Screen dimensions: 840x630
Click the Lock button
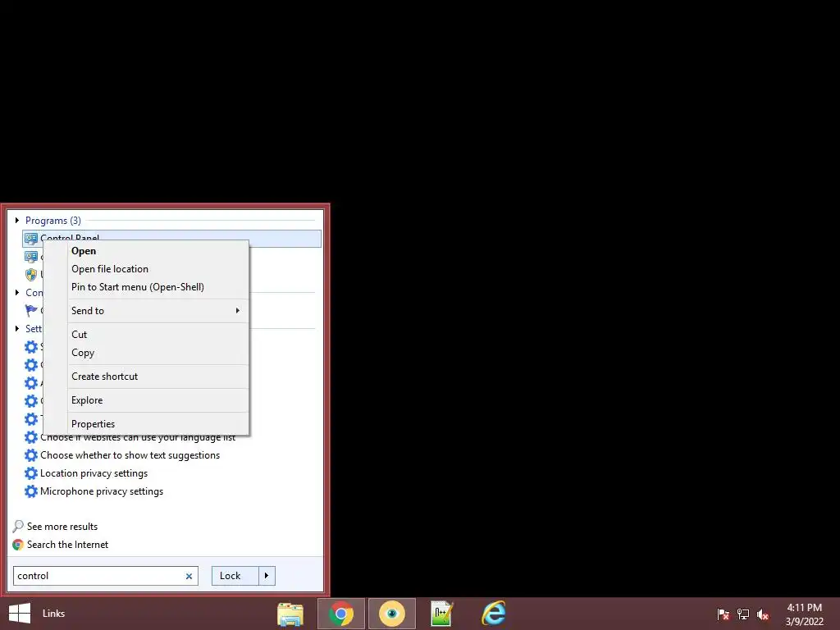(x=235, y=576)
